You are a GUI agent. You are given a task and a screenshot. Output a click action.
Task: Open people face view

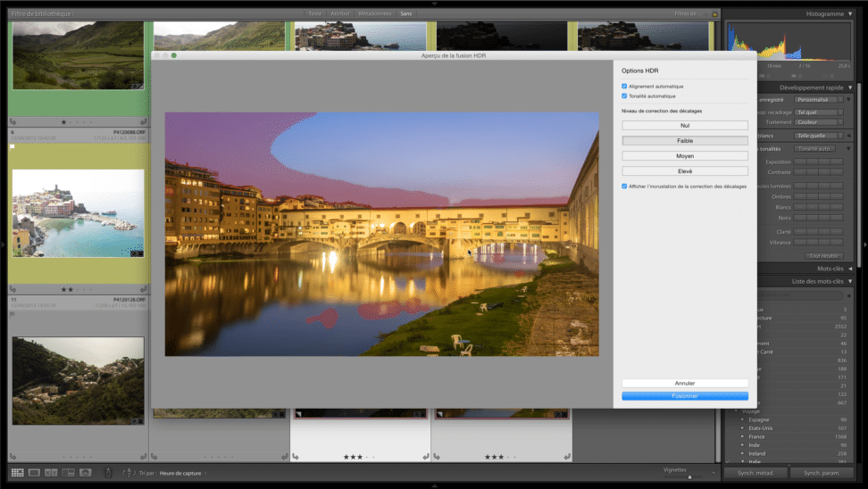[x=85, y=472]
